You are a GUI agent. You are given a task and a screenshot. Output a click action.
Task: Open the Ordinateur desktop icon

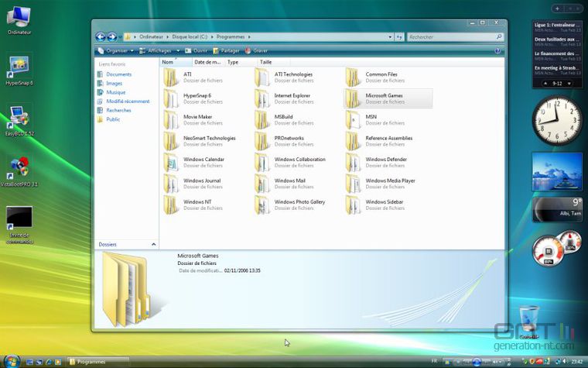[19, 21]
